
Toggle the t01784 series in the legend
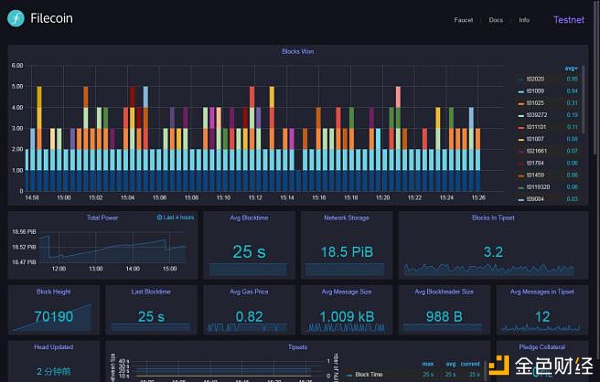pos(535,163)
